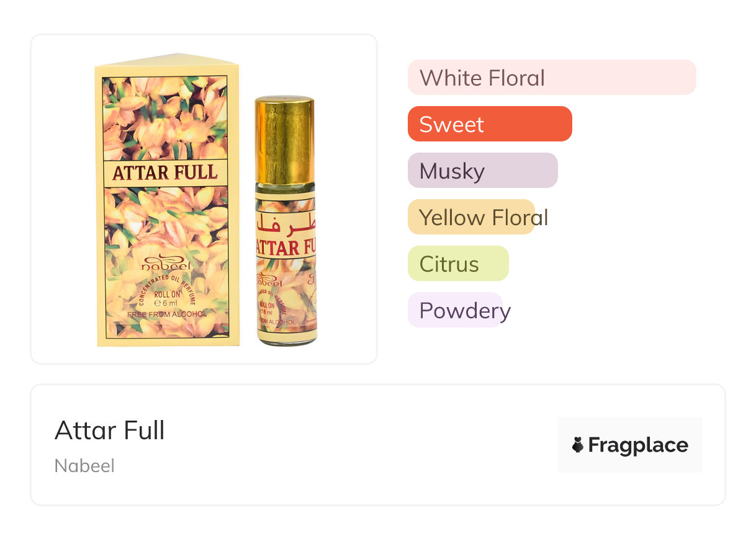Select the Powdery accord bar
Viewport: 756px width, 536px height.
(455, 310)
